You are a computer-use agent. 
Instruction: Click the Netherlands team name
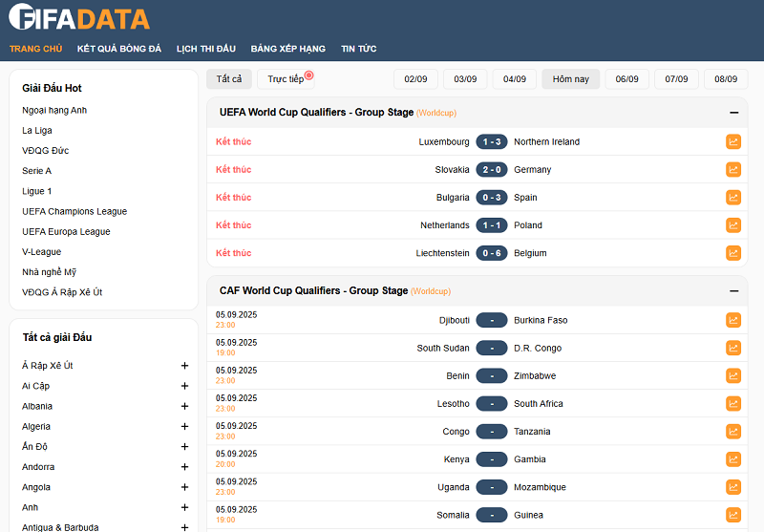(x=445, y=225)
